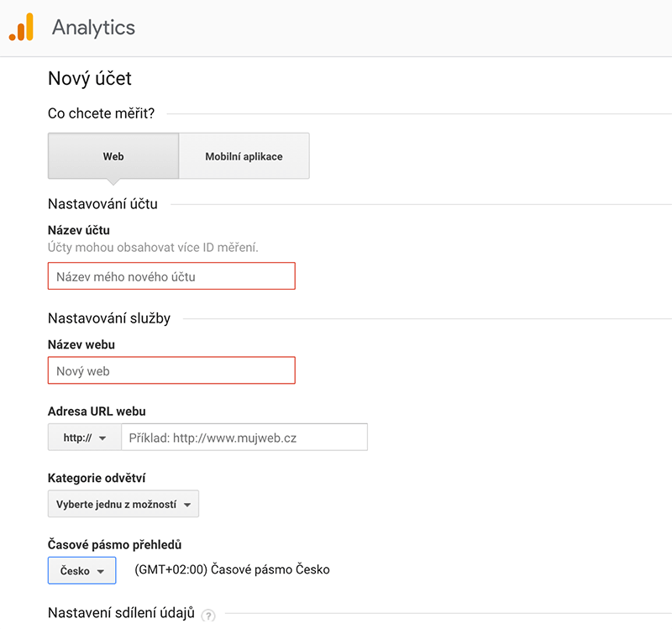Click the Nový účet page heading
This screenshot has width=672, height=629.
click(90, 79)
